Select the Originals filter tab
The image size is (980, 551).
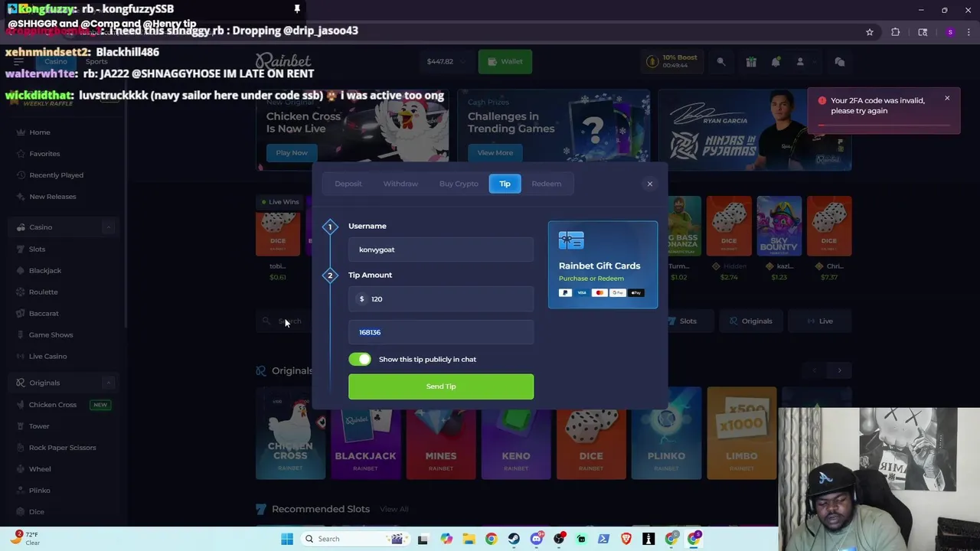point(751,321)
